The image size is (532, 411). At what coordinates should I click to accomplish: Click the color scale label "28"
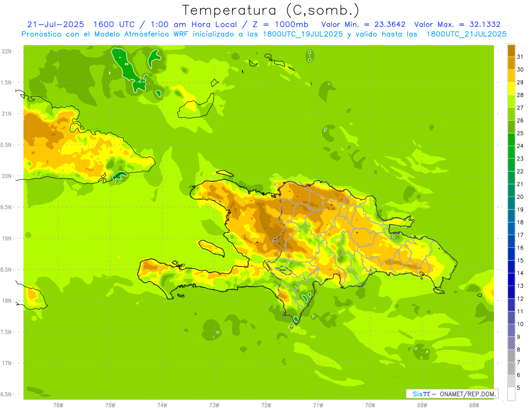coord(520,95)
